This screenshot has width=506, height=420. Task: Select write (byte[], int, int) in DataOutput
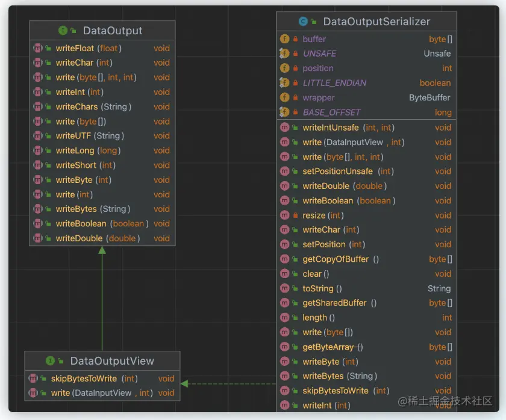[102, 78]
